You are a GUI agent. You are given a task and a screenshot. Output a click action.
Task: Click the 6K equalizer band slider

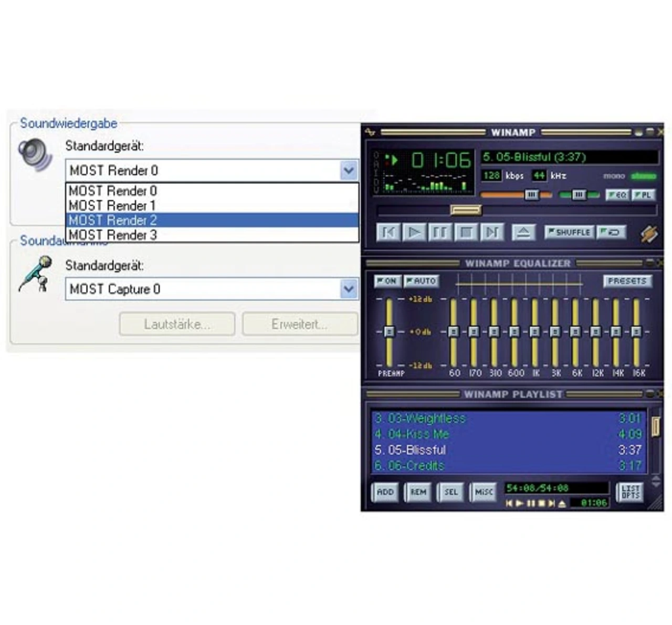point(575,332)
